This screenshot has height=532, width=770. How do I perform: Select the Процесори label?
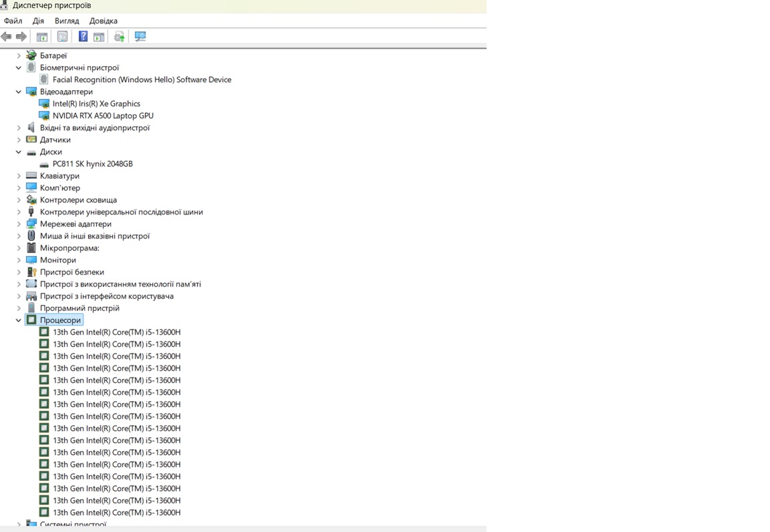(60, 319)
